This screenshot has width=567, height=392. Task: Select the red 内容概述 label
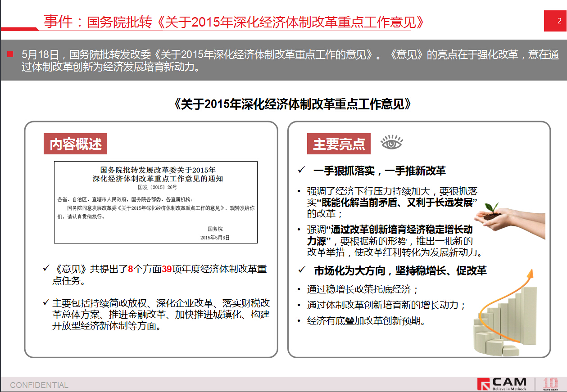tap(76, 144)
